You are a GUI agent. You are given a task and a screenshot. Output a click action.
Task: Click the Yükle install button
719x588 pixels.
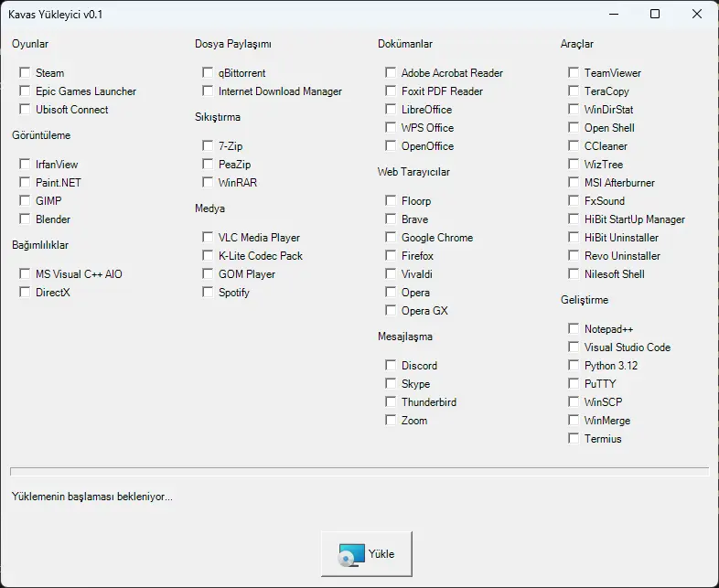(x=367, y=553)
